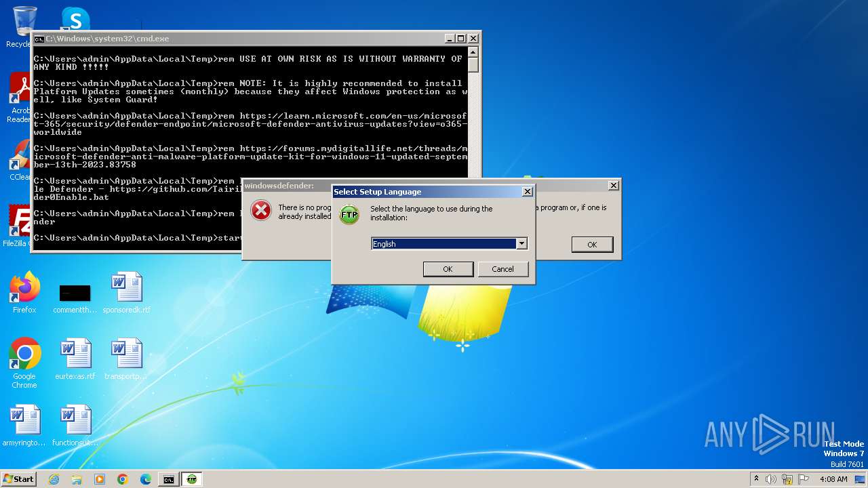Viewport: 868px width, 488px height.
Task: Open Windows Media Player from taskbar
Action: click(100, 479)
